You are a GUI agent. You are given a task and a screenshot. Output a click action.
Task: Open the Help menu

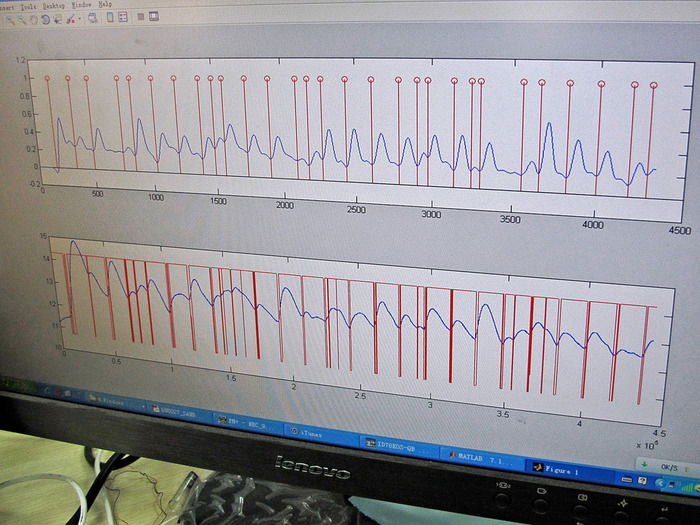click(105, 4)
